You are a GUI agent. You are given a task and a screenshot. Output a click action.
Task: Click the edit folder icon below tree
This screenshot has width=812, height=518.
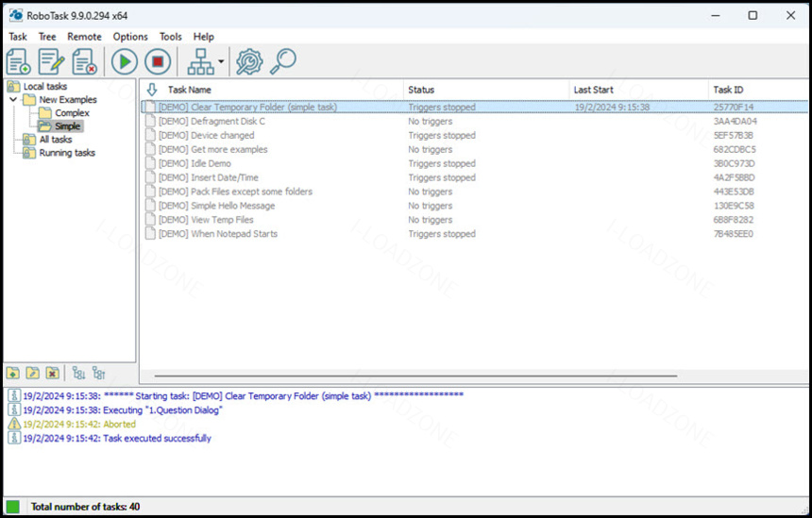pos(33,373)
